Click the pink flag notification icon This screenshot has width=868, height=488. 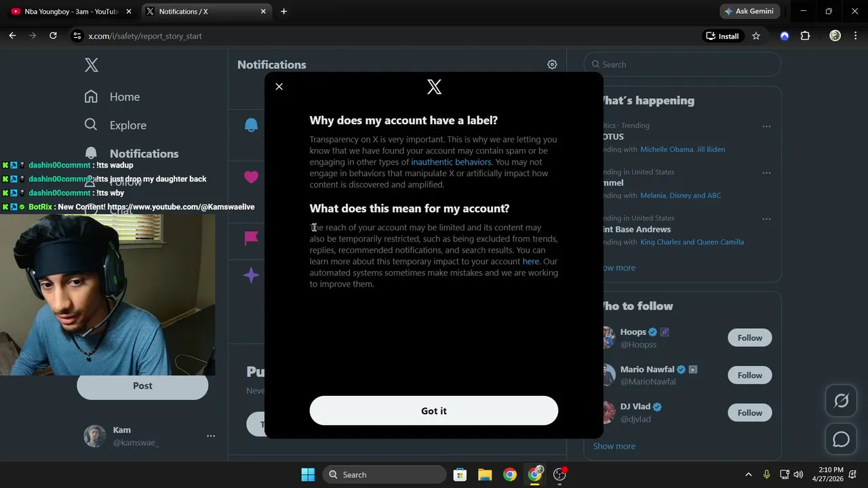coord(251,238)
